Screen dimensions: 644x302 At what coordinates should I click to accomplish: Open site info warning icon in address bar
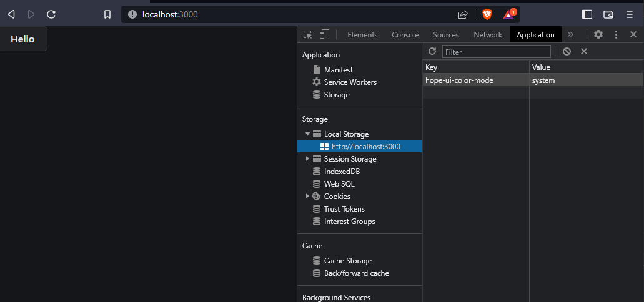point(132,15)
